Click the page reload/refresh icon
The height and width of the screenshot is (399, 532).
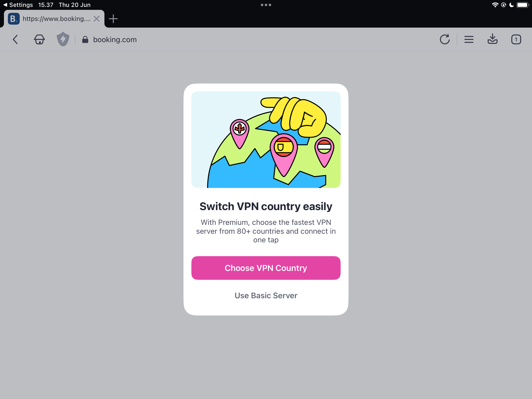(x=445, y=39)
